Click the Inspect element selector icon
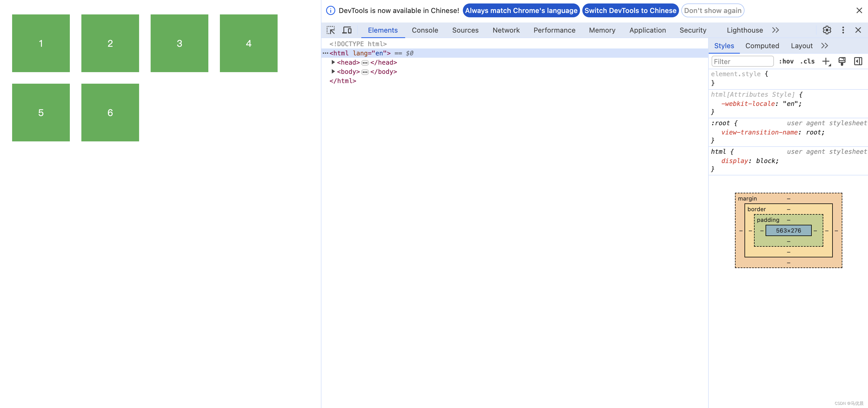Image resolution: width=868 pixels, height=408 pixels. 330,30
